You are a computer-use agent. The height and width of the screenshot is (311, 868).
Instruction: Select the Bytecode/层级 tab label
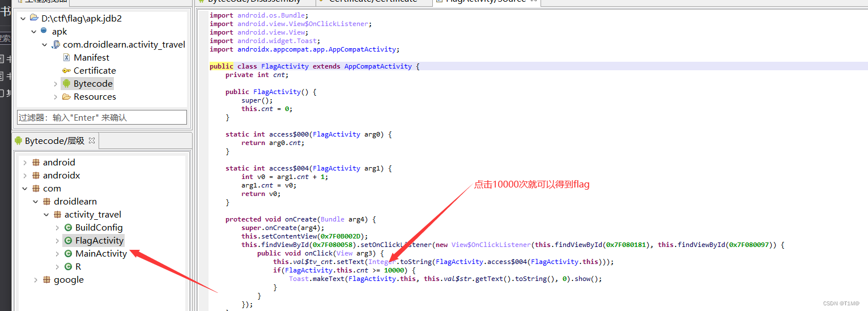pos(54,140)
